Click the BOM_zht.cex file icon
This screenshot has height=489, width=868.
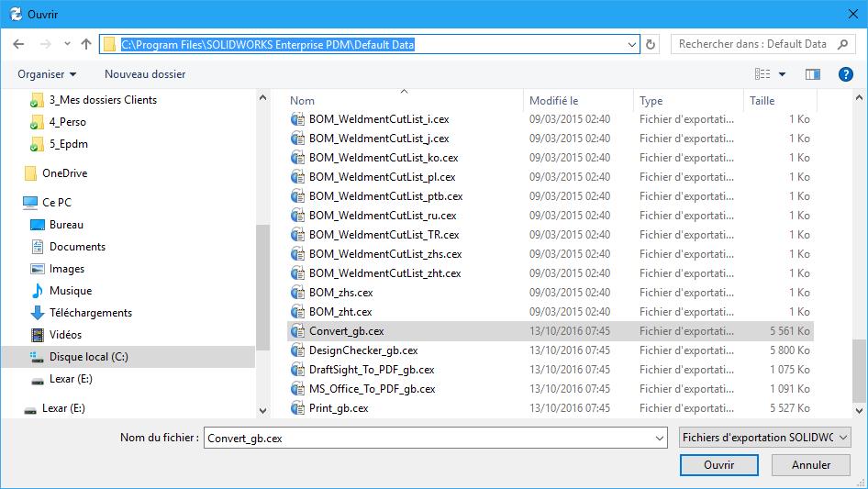coord(297,312)
